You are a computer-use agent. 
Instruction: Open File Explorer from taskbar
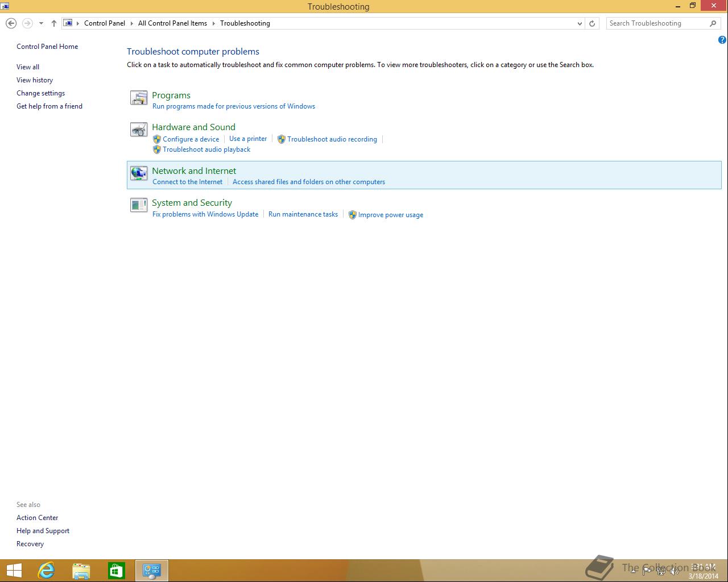pyautogui.click(x=81, y=571)
